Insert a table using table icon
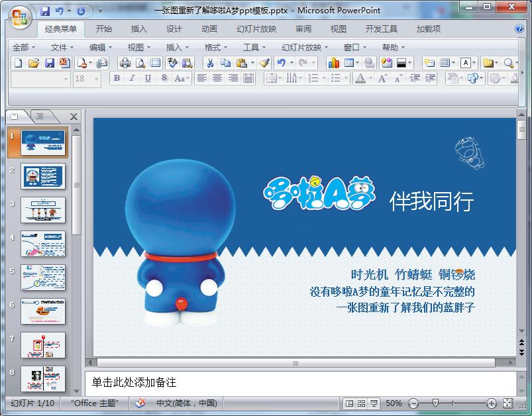The height and width of the screenshot is (416, 532). pyautogui.click(x=349, y=63)
